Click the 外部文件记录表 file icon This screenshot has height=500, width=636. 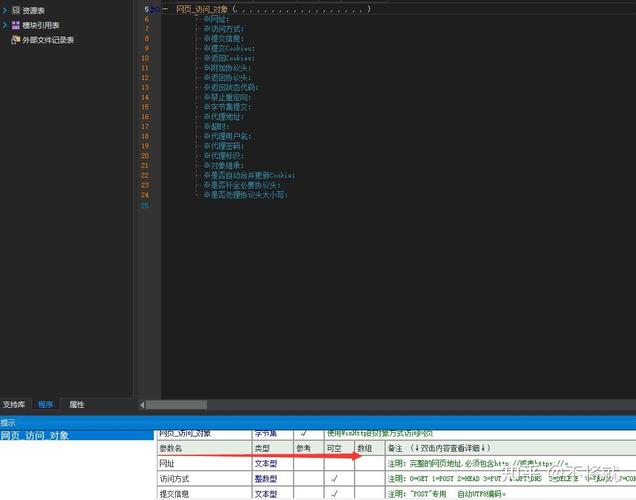click(16, 40)
